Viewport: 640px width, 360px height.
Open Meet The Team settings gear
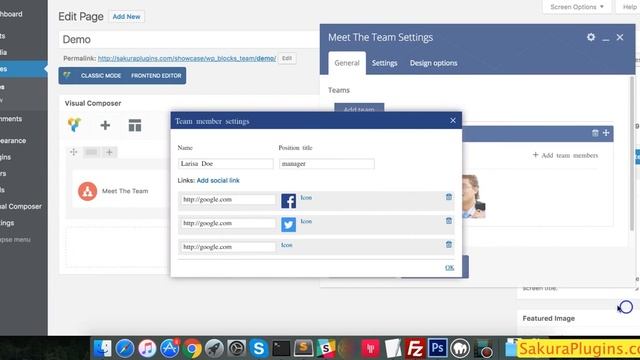pyautogui.click(x=591, y=37)
